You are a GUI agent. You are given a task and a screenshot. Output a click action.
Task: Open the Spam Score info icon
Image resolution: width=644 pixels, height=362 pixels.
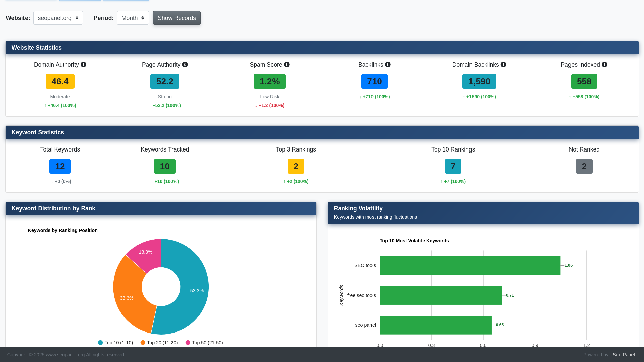pos(286,64)
